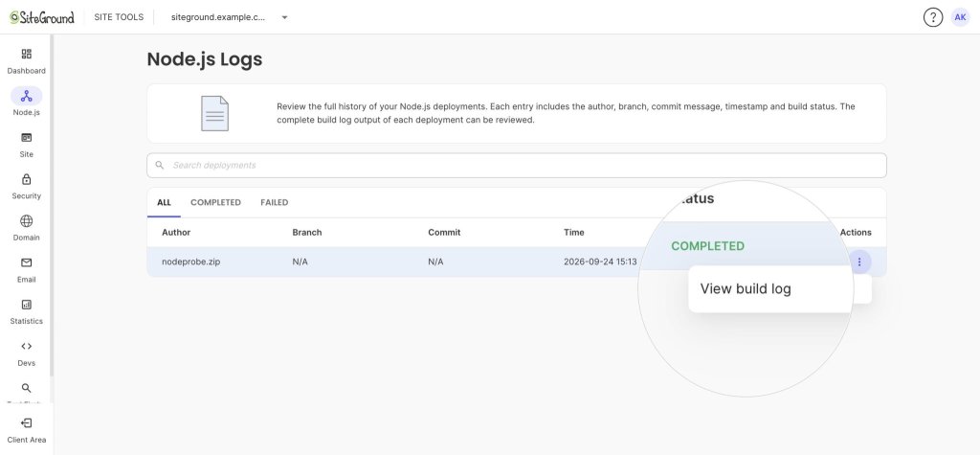Open the Statistics chart icon
This screenshot has height=455, width=980.
[26, 305]
